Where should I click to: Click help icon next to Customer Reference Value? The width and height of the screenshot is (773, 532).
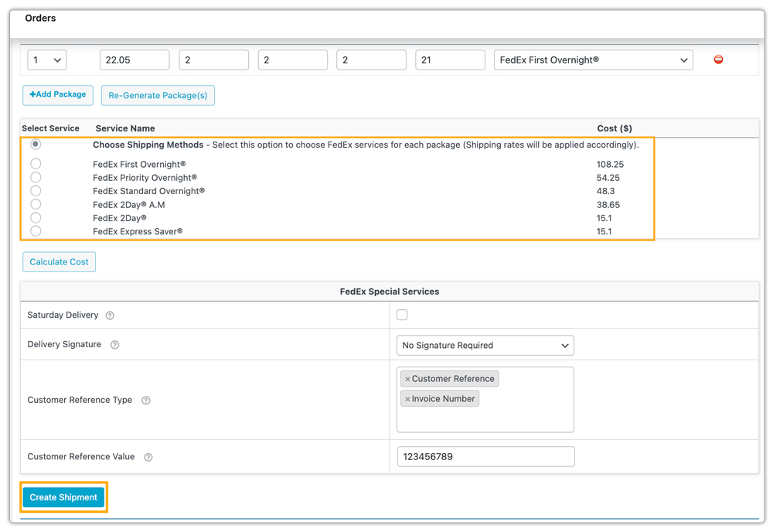click(148, 457)
